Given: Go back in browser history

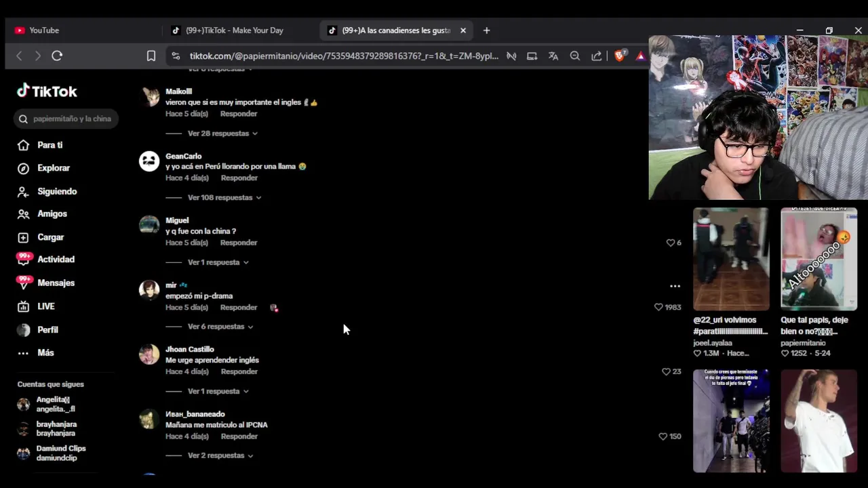Looking at the screenshot, I should [19, 56].
